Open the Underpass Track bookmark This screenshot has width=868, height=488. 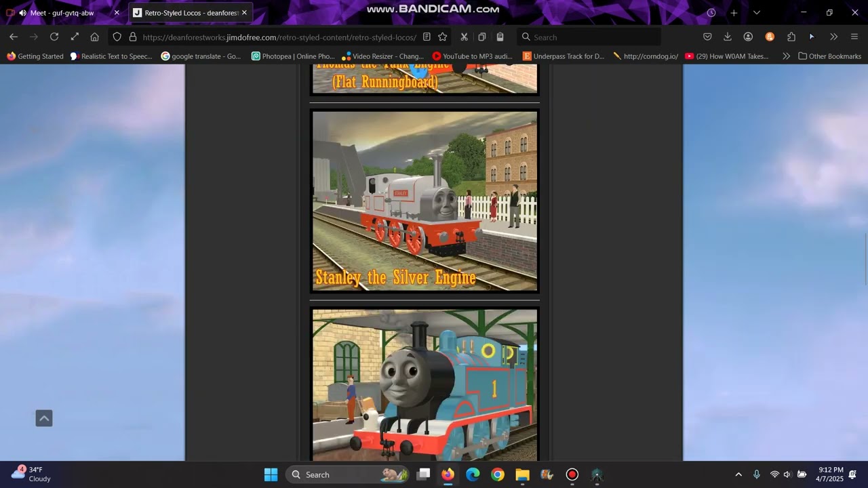pyautogui.click(x=564, y=56)
